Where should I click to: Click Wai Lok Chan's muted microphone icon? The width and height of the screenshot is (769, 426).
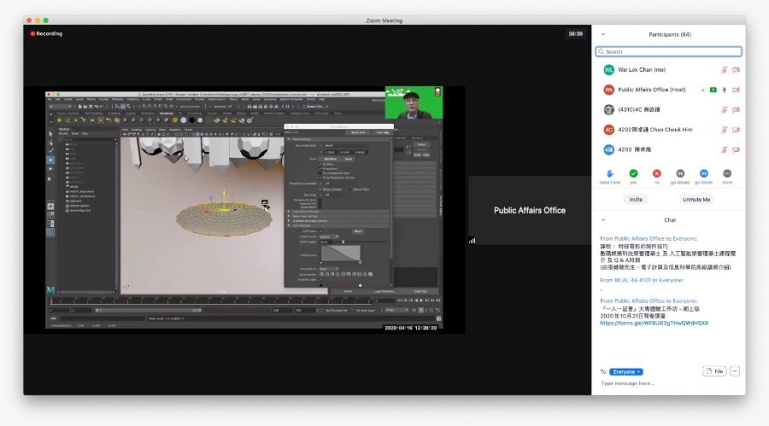click(x=724, y=70)
